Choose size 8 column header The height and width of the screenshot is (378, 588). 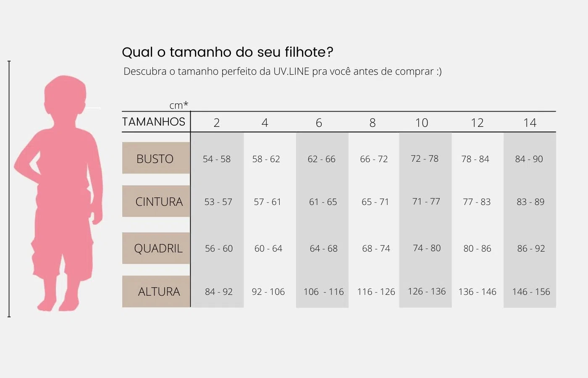(x=373, y=123)
